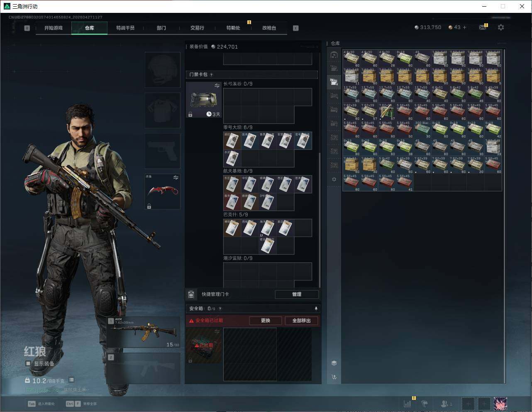The image size is (532, 412).
Task: Click the empty secondary weapon slot 2
Action: pos(144,368)
